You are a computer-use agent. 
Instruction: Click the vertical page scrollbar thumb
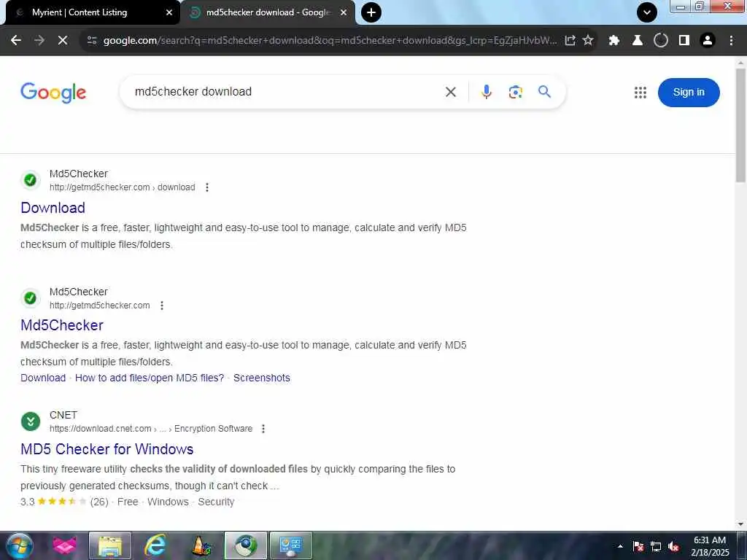[x=740, y=125]
